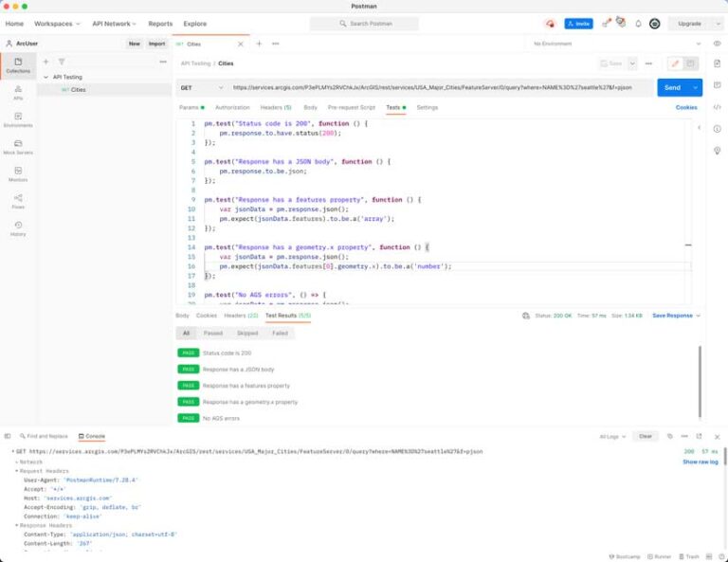
Task: Switch to the Authorization tab
Action: point(232,108)
